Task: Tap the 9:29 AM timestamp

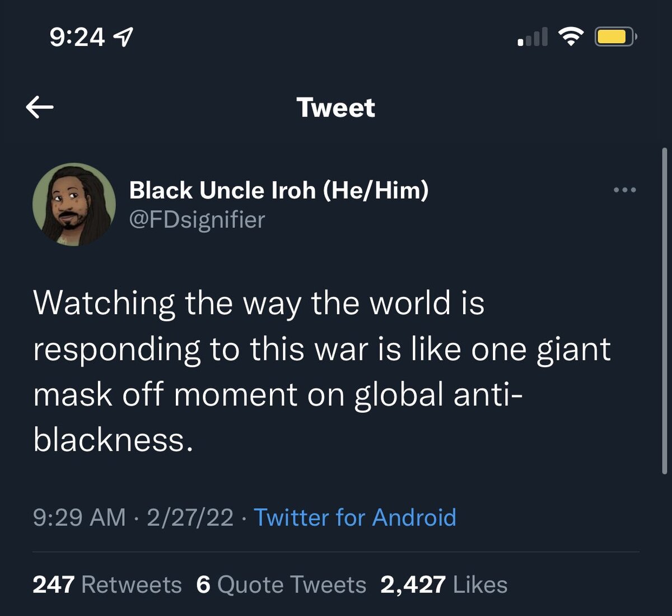Action: 79,517
